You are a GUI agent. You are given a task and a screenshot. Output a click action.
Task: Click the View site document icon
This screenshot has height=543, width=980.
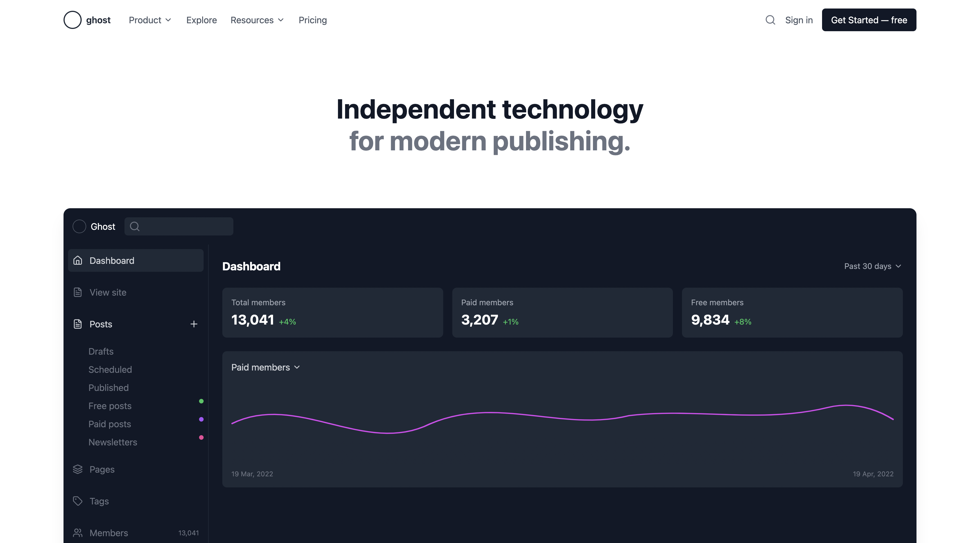point(78,292)
